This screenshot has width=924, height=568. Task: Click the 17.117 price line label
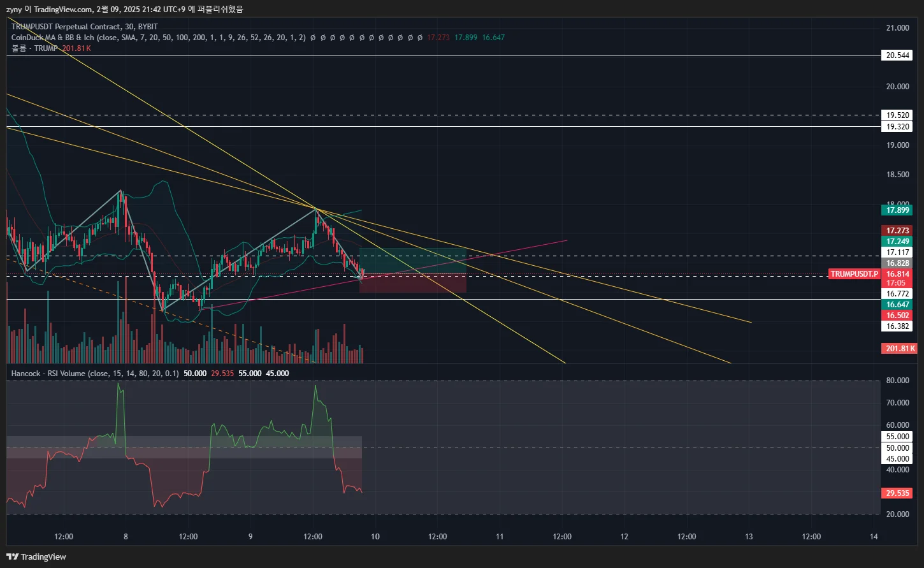(x=898, y=253)
